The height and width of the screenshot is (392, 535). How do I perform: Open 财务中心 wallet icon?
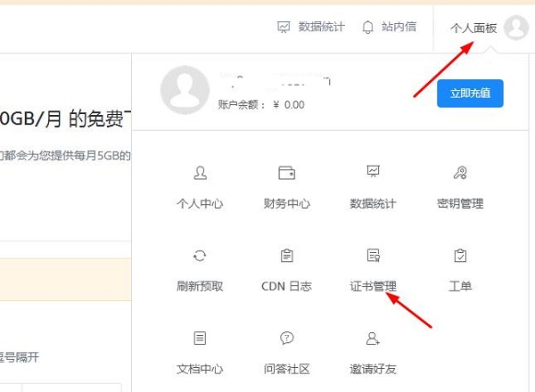[x=287, y=173]
